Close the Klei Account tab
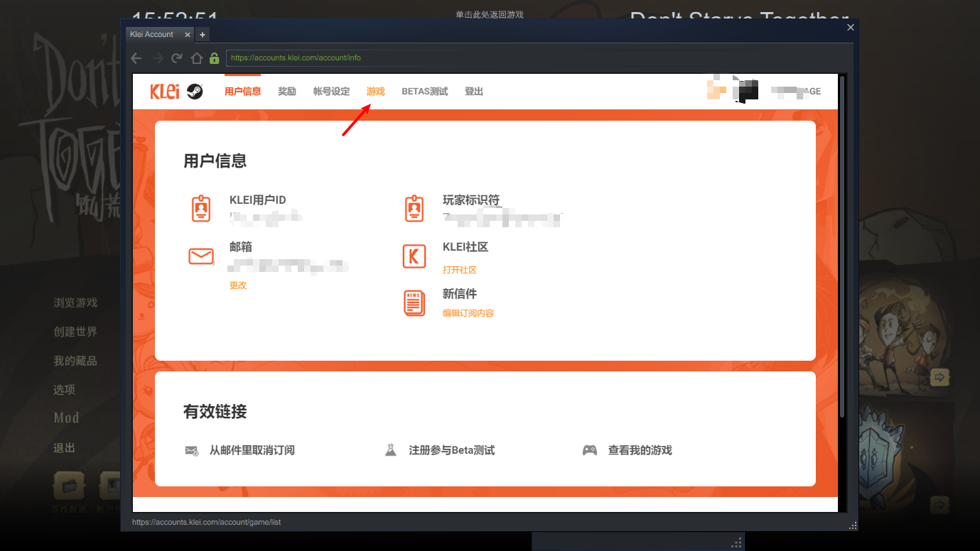Screen dimensions: 980x551 pyautogui.click(x=188, y=34)
